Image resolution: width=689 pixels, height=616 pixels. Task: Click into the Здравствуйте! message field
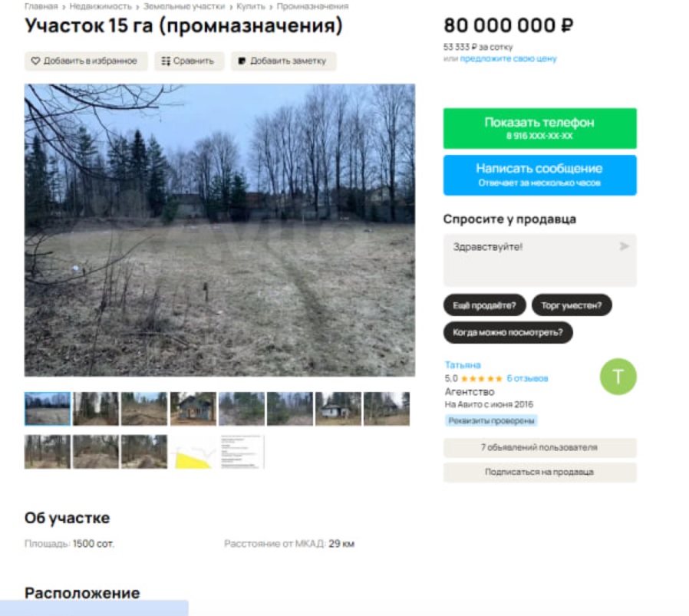[539, 260]
